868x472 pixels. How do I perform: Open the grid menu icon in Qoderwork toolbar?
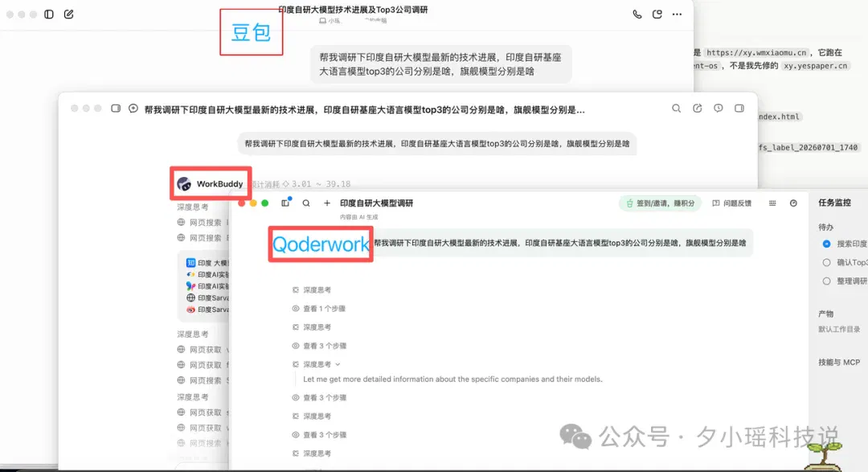coord(772,203)
